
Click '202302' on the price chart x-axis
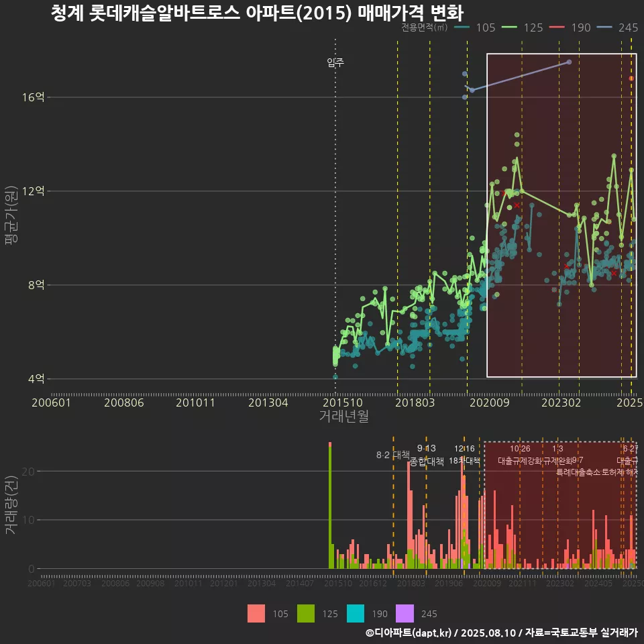pyautogui.click(x=561, y=402)
